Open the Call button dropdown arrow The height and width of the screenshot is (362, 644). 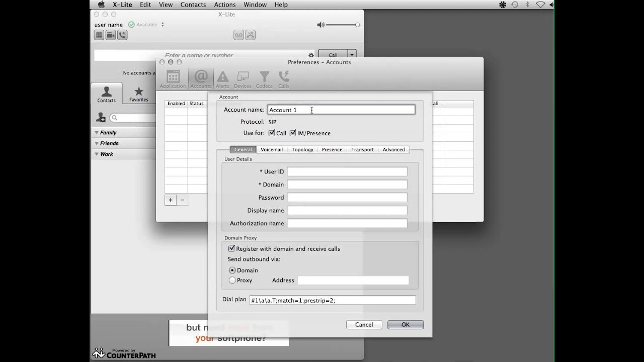pos(352,55)
